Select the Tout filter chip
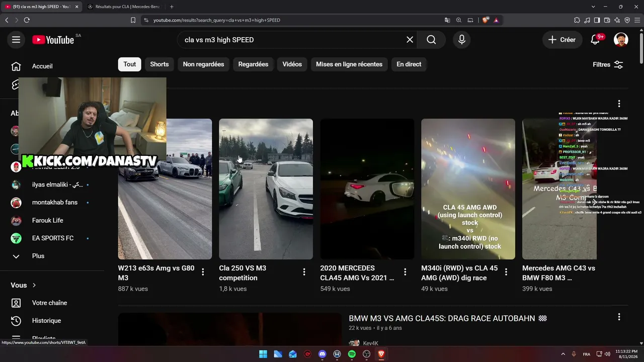Screen dimensions: 644x362 pos(130,64)
